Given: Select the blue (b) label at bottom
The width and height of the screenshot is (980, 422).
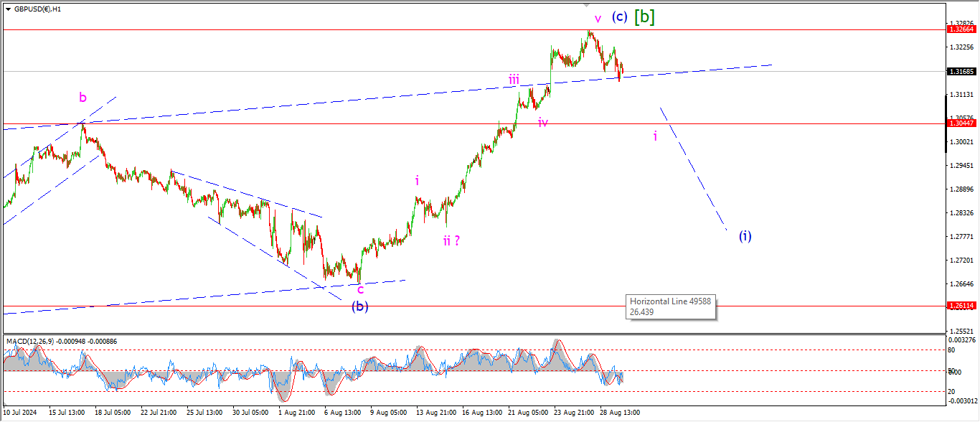Looking at the screenshot, I should (x=359, y=306).
